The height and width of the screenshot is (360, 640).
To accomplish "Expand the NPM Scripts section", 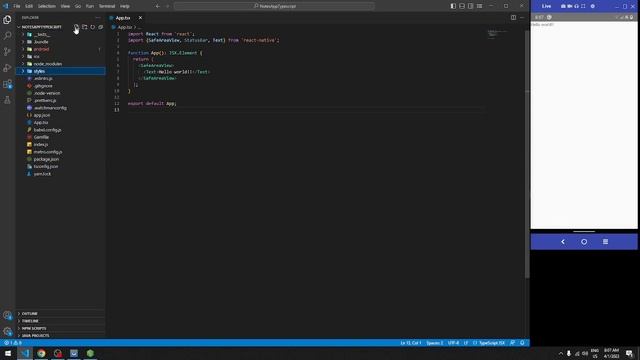I will 60,328.
